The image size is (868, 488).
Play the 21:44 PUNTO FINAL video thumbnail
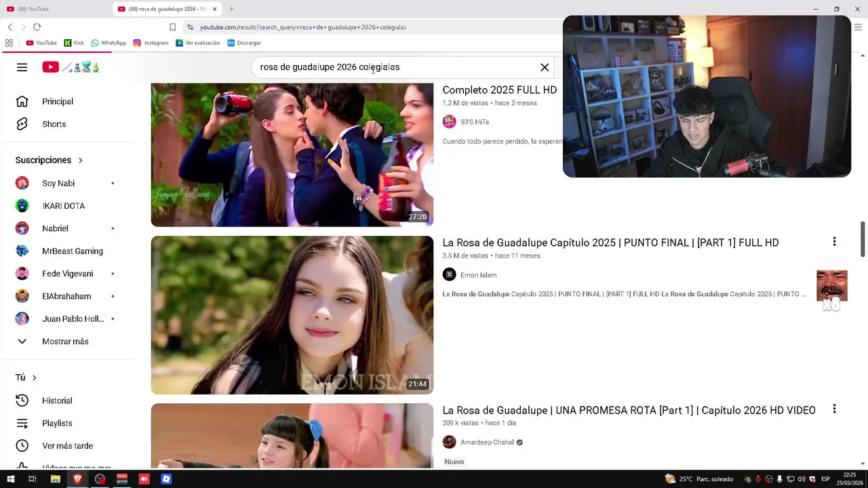[292, 315]
